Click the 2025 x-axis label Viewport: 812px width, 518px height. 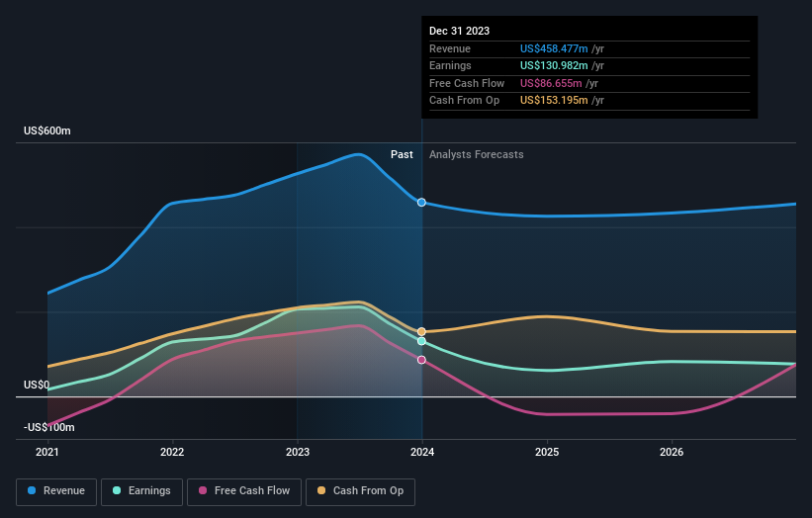click(547, 452)
